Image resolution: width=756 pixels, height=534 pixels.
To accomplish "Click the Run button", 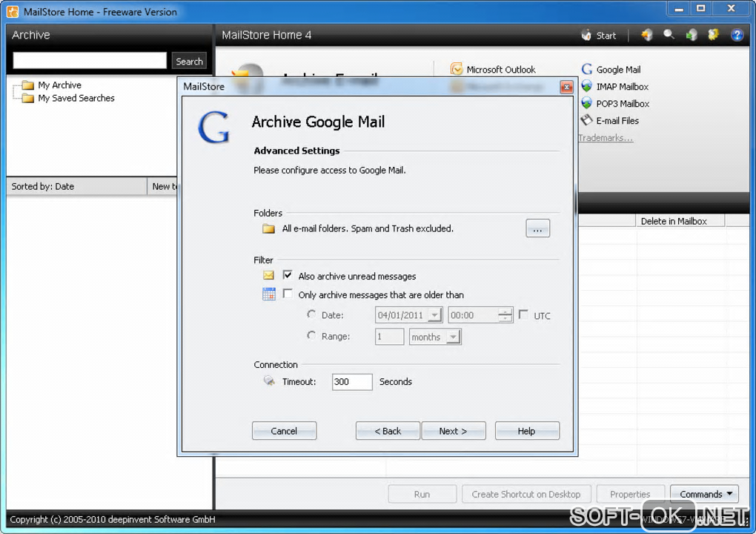I will (422, 494).
